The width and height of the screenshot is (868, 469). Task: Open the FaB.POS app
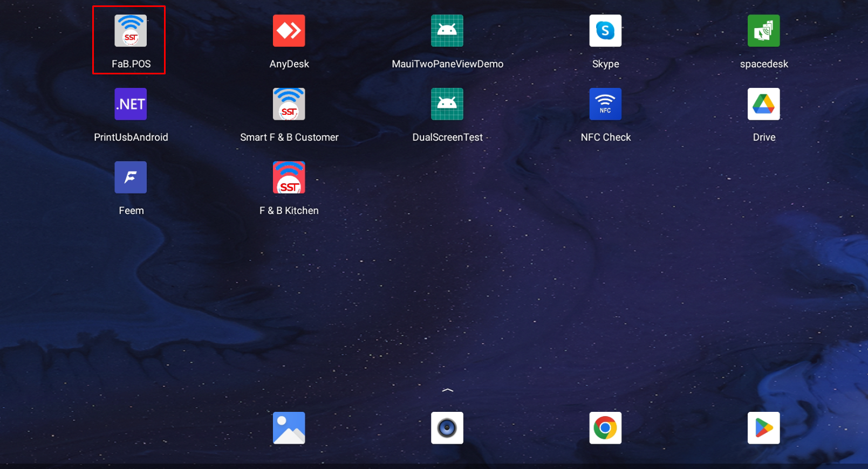coord(131,31)
